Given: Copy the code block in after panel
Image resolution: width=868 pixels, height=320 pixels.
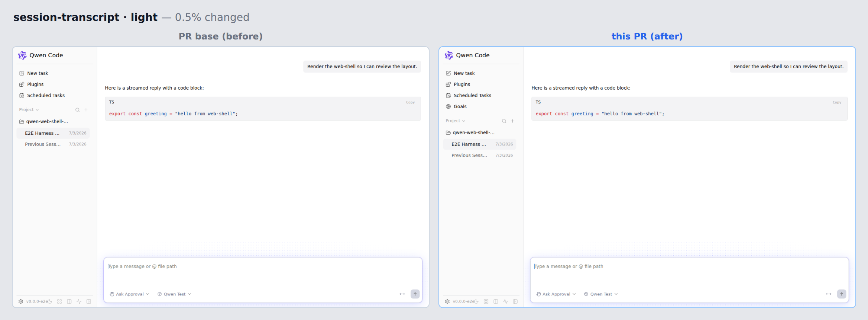Looking at the screenshot, I should [x=837, y=102].
